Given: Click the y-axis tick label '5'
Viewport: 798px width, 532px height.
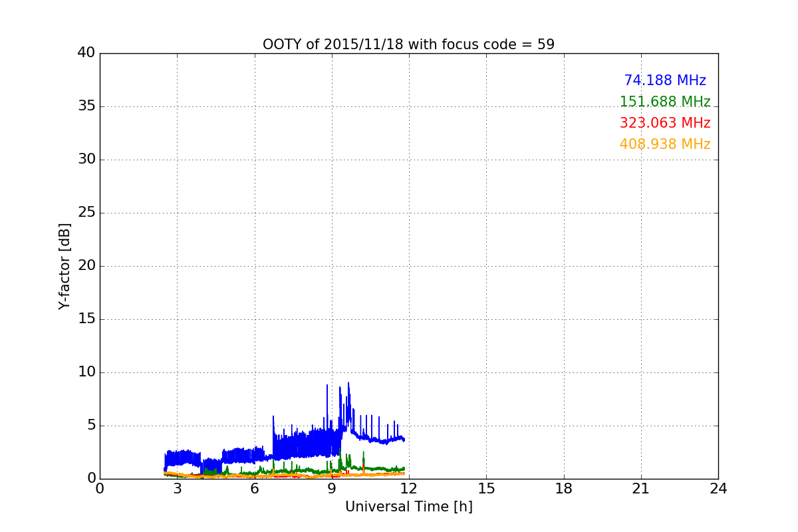Looking at the screenshot, I should point(91,426).
